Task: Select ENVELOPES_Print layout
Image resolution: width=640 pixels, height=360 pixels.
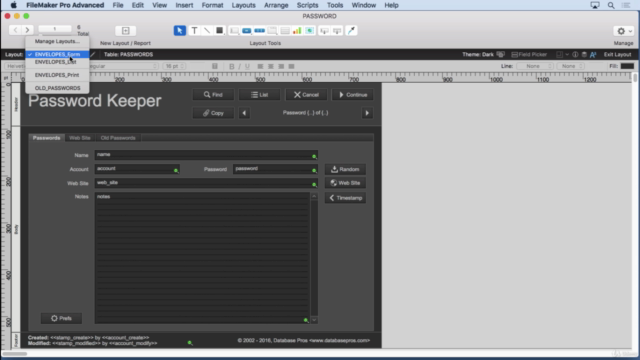Action: coord(57,75)
